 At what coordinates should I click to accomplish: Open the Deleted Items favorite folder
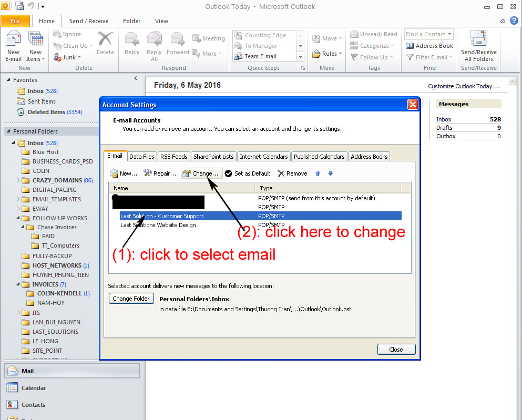[46, 112]
